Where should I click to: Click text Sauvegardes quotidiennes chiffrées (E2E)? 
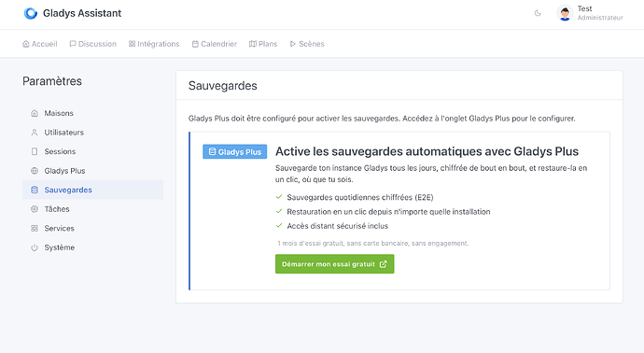(360, 198)
